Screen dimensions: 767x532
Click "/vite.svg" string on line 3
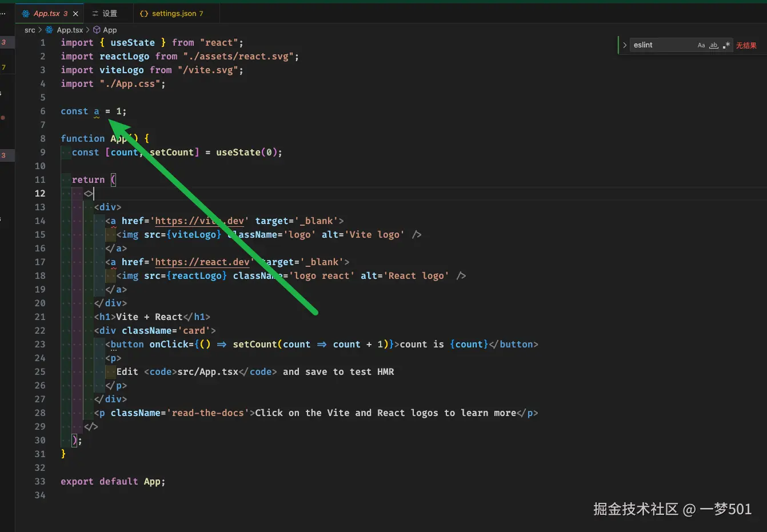click(x=207, y=70)
